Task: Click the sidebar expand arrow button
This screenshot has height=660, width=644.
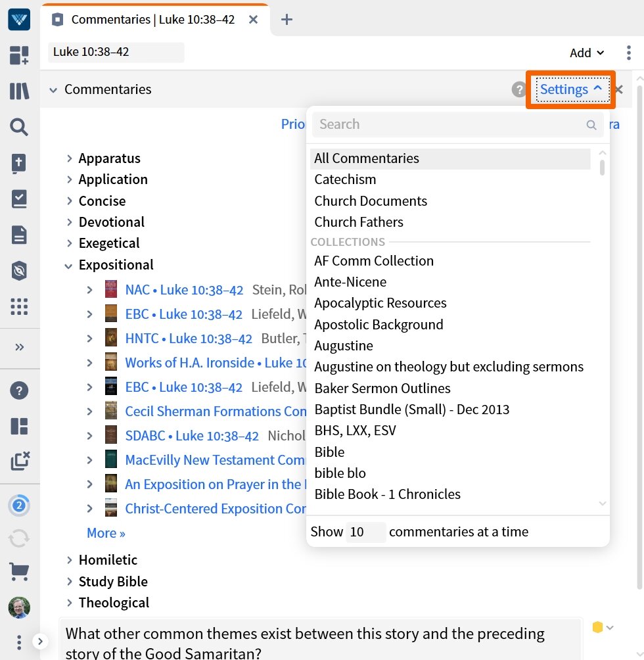Action: click(40, 642)
